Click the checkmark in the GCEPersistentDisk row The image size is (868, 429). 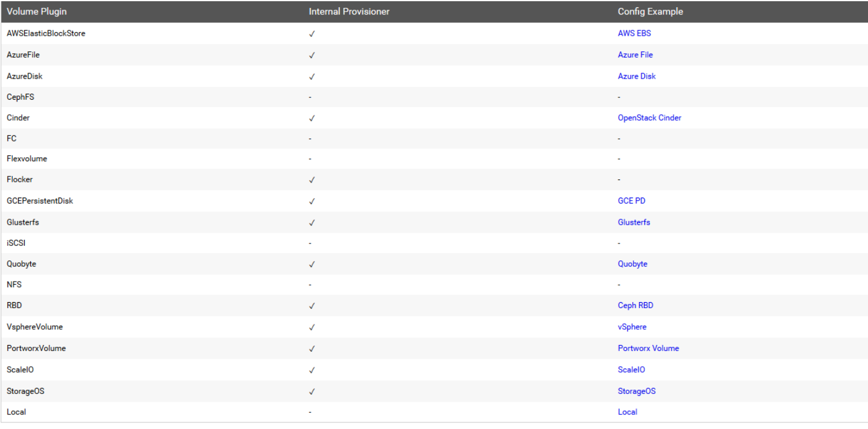312,201
